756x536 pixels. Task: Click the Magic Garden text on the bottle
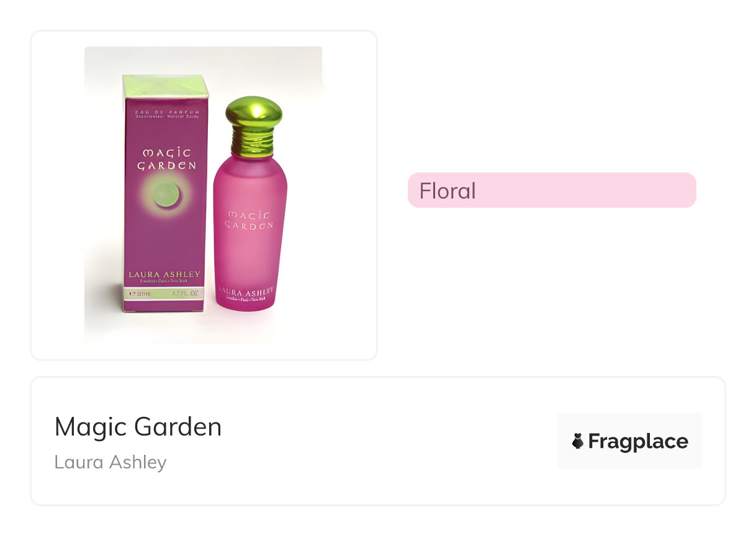click(x=250, y=220)
